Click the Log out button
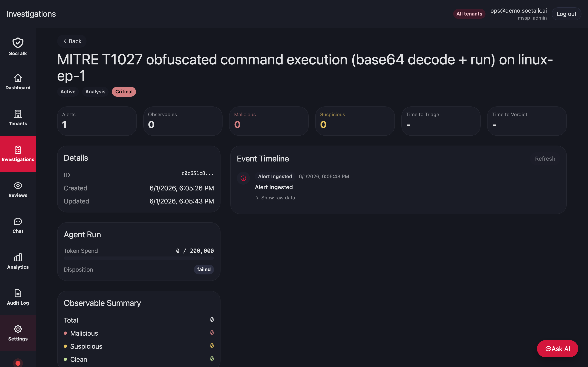This screenshot has height=367, width=588. (x=566, y=14)
